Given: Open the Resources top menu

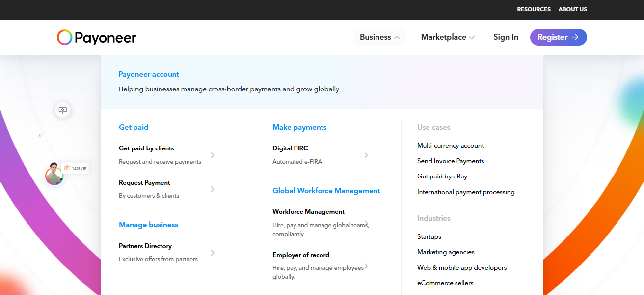Looking at the screenshot, I should tap(534, 9).
